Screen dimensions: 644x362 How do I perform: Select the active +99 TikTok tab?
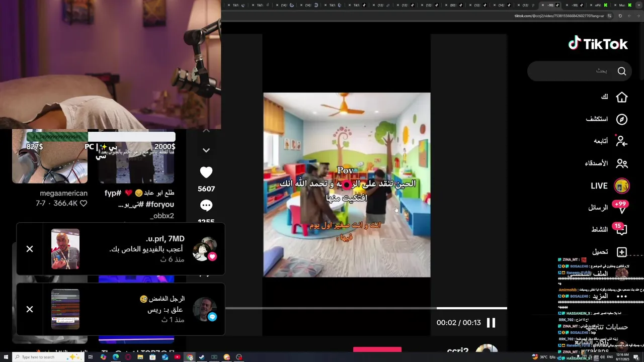tap(551, 5)
